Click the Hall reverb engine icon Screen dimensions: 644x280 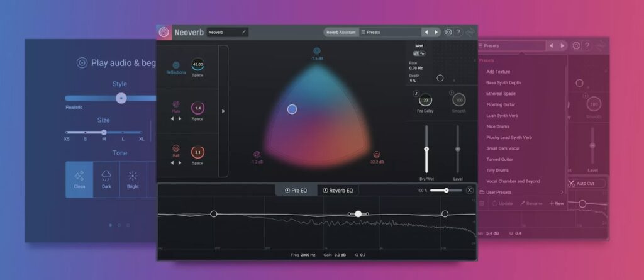pyautogui.click(x=176, y=148)
